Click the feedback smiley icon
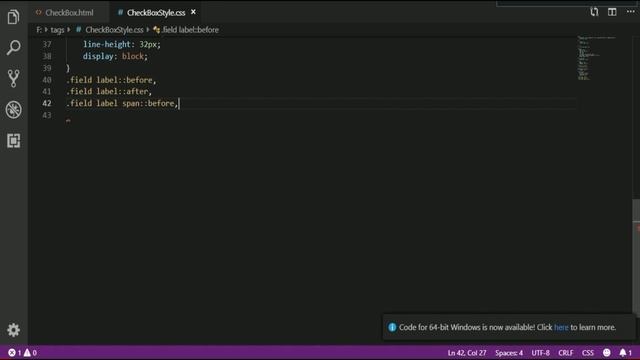 click(x=607, y=353)
